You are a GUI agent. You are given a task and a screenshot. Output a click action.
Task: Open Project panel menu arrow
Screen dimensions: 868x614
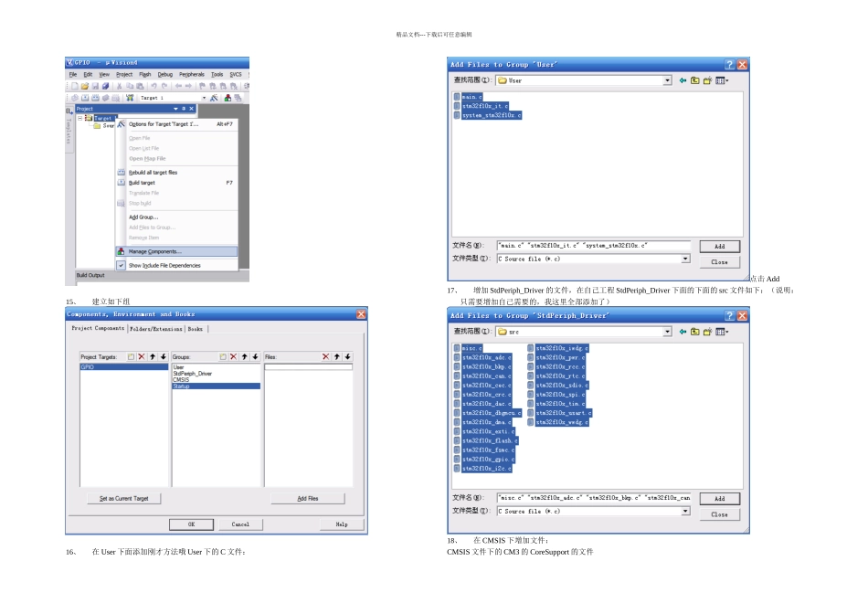coord(176,109)
